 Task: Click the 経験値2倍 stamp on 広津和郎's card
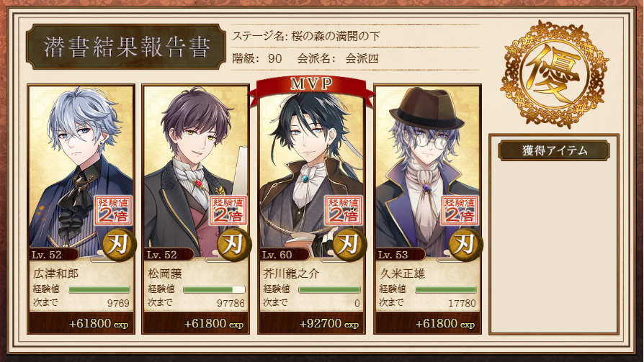(113, 211)
